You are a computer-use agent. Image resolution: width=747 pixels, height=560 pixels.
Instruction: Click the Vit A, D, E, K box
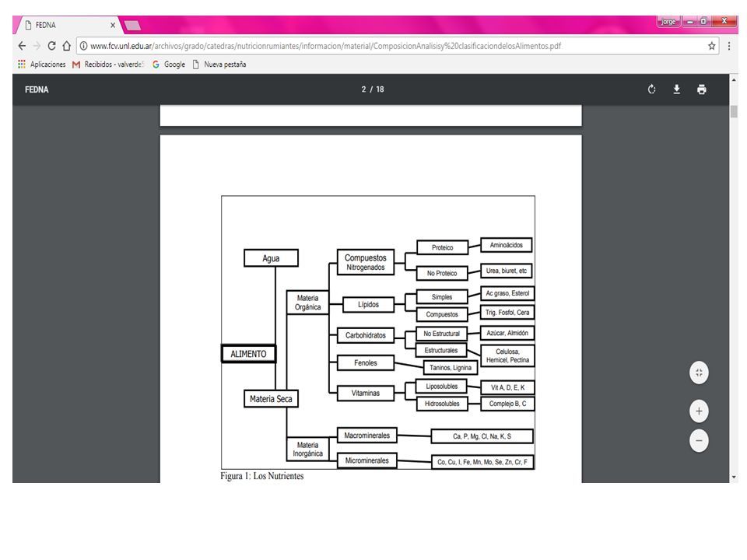[507, 387]
